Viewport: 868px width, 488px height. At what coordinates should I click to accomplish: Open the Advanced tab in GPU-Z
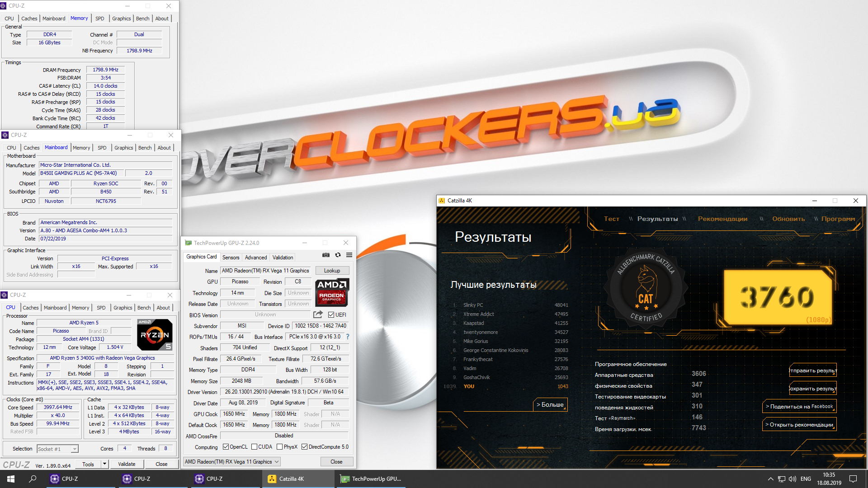pos(256,258)
